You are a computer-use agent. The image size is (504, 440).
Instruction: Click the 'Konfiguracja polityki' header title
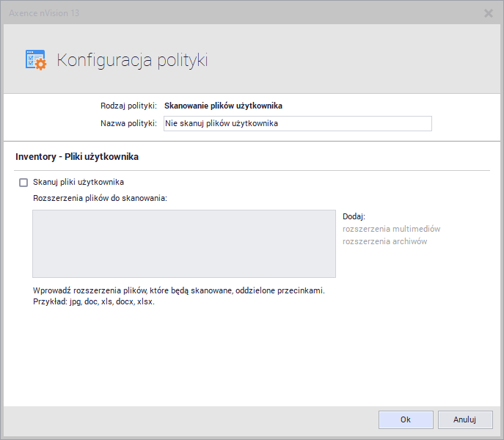coord(132,60)
